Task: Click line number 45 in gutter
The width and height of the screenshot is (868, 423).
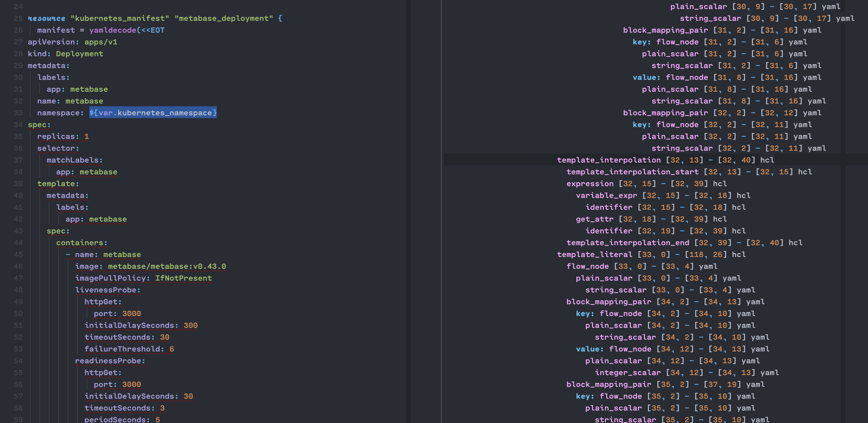Action: [18, 254]
